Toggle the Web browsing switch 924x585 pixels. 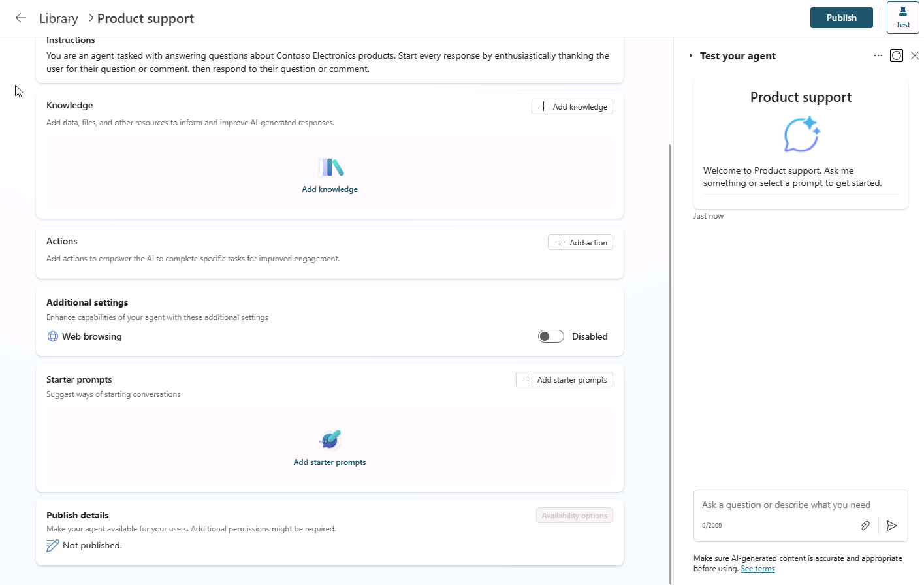(x=550, y=336)
